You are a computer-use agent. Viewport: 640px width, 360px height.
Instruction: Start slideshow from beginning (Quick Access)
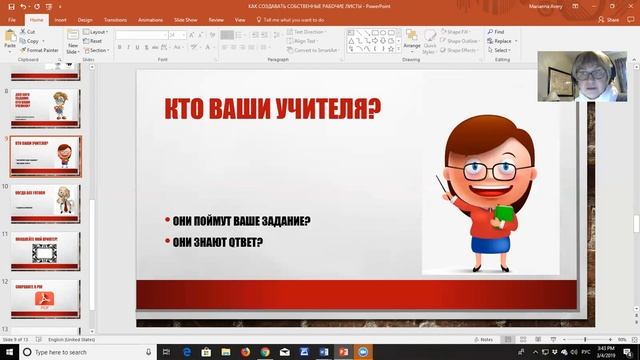coord(49,7)
